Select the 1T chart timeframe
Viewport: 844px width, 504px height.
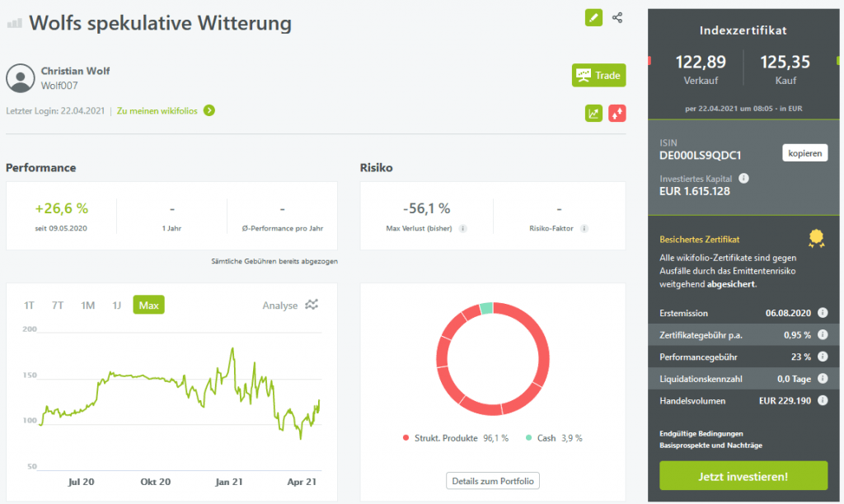(30, 306)
